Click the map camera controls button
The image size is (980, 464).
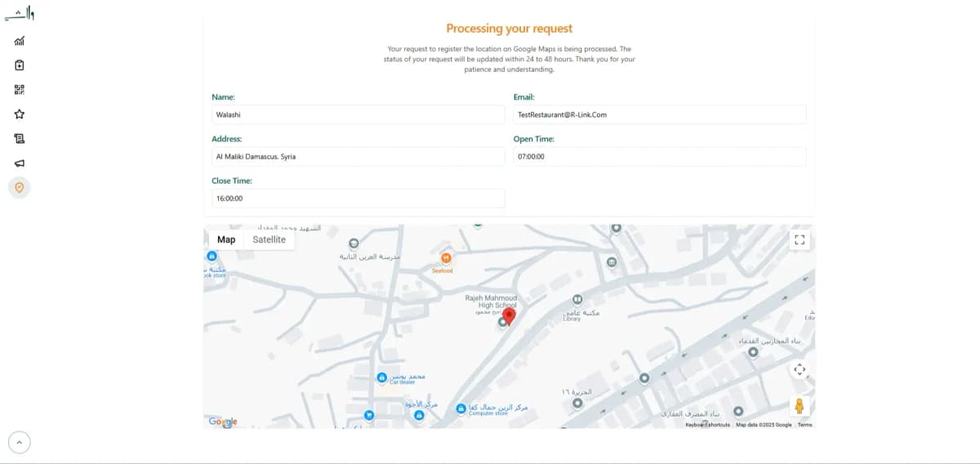(x=800, y=369)
